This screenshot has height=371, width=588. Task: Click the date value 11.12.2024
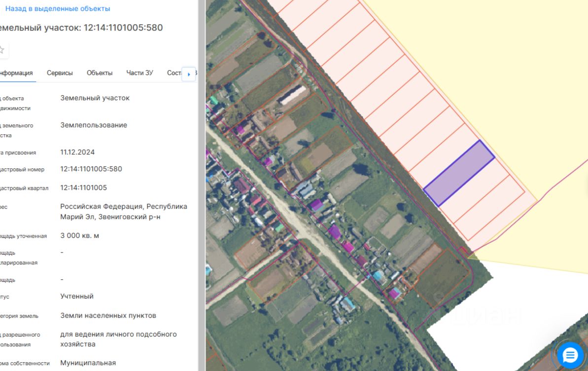tap(77, 152)
